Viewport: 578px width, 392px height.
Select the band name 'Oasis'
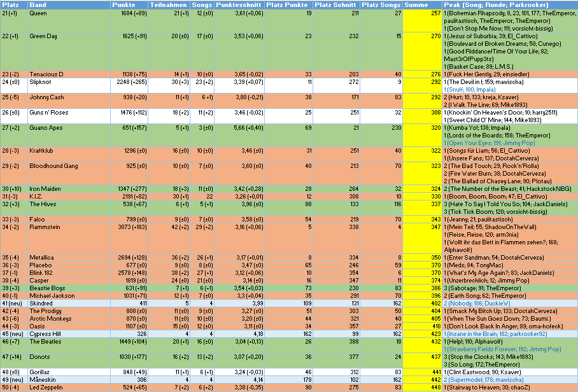(37, 326)
